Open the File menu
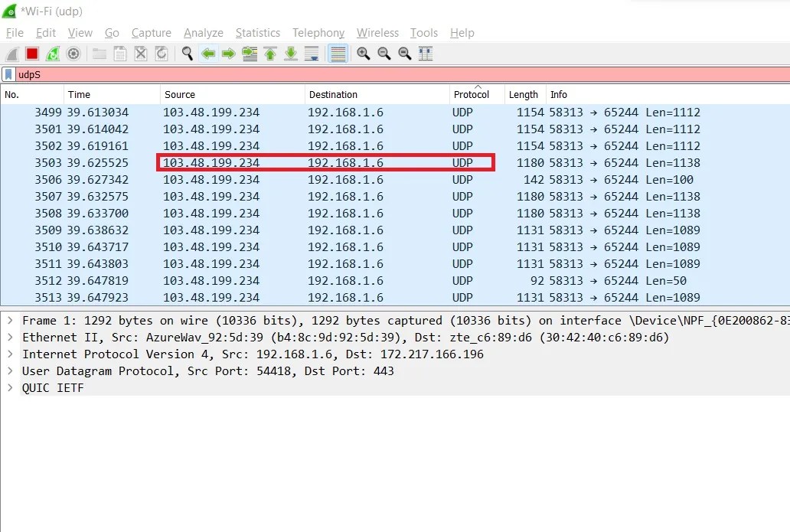Viewport: 790px width, 532px height. [x=15, y=33]
